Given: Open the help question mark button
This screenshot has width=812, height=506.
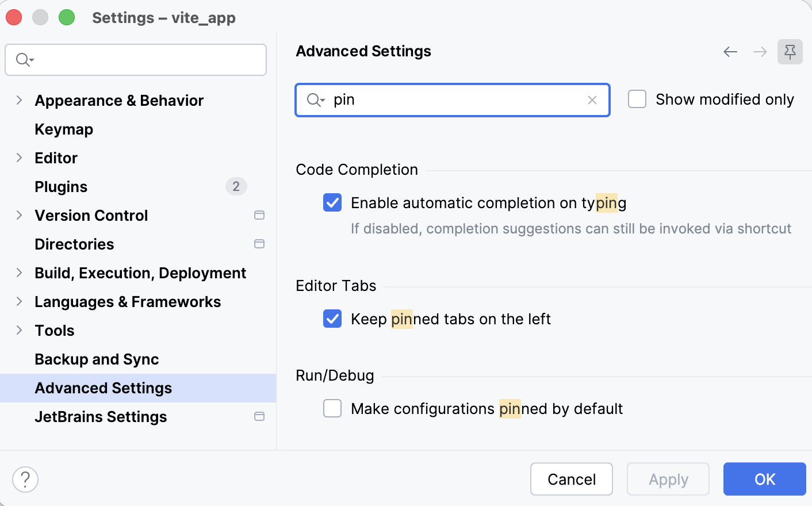Looking at the screenshot, I should (25, 480).
